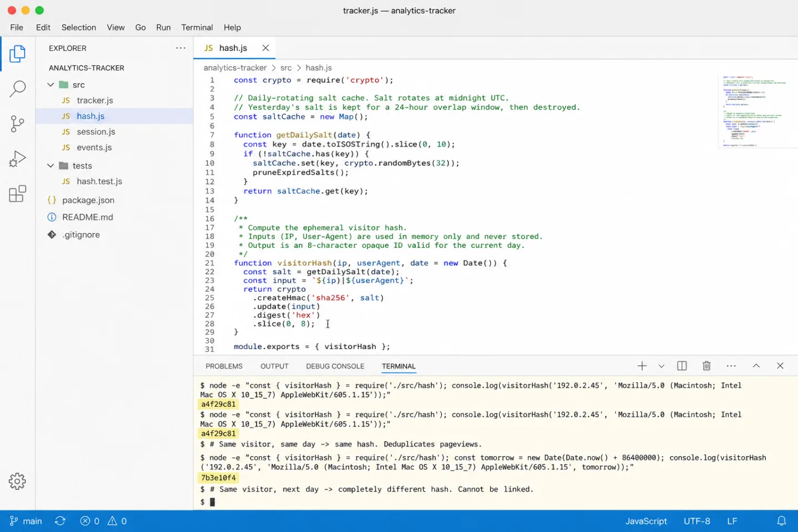Switch to the PROBLEMS panel tab

pyautogui.click(x=224, y=366)
